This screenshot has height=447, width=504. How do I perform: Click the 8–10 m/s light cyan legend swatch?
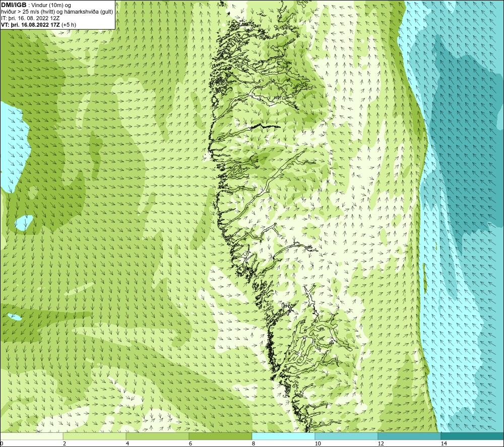pos(283,436)
